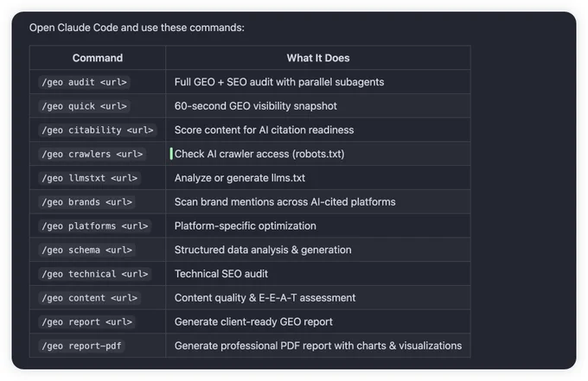This screenshot has width=588, height=381.
Task: Click the Full GEO + SEO audit description
Action: (x=279, y=82)
